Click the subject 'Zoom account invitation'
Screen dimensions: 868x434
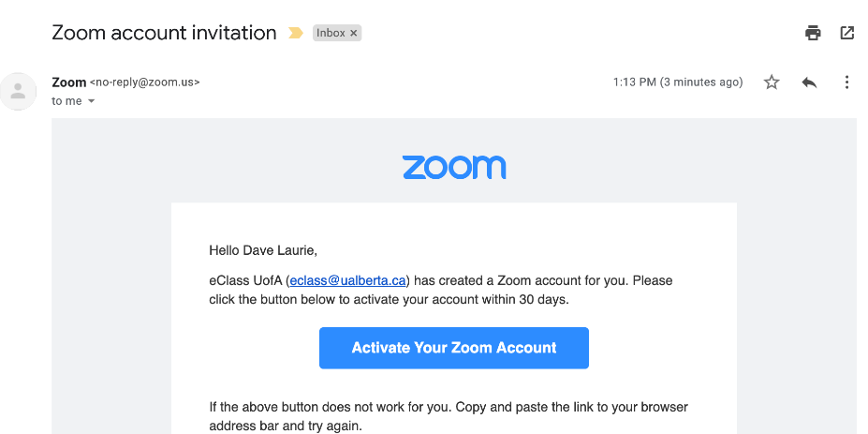coord(164,33)
